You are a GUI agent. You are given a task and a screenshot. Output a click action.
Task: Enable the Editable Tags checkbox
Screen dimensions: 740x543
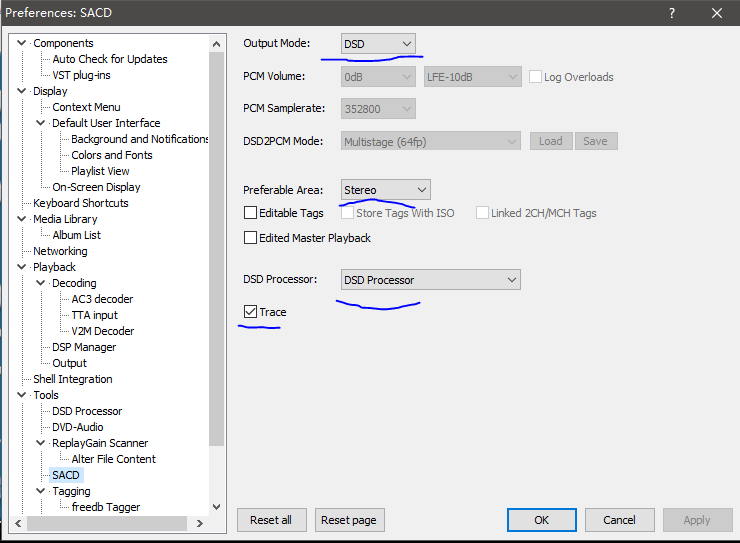[250, 213]
